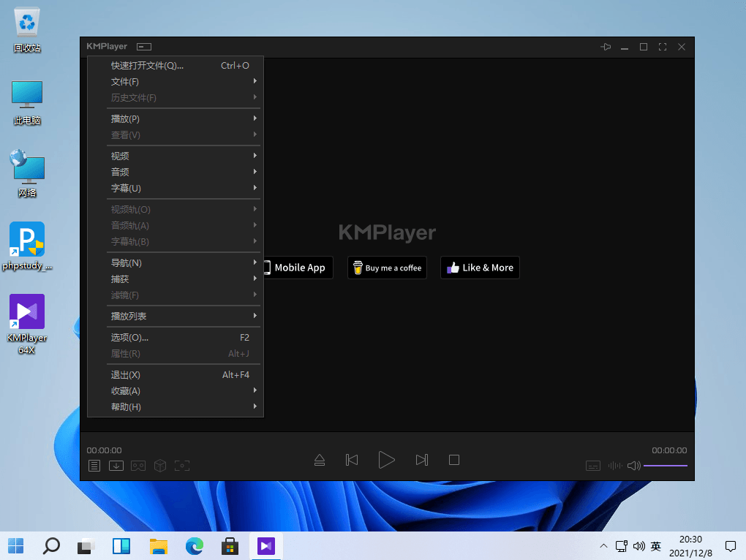The image size is (746, 560).
Task: Open Microsoft Store from taskbar
Action: point(230,545)
